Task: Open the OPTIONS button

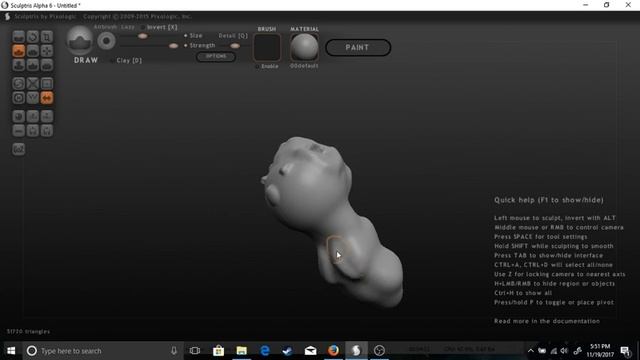Action: (216, 56)
